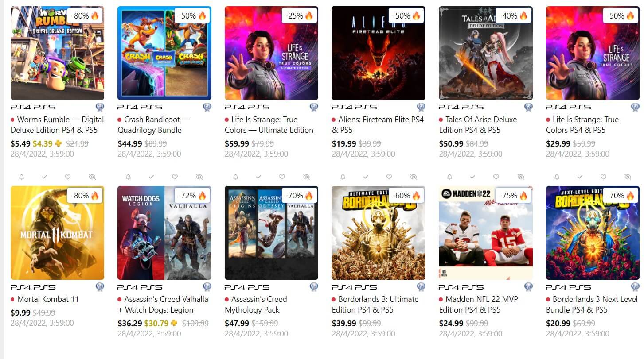Viewport: 644px width, 359px height.
Task: Click the Aliens: Fireteam Elite cover image
Action: [379, 53]
